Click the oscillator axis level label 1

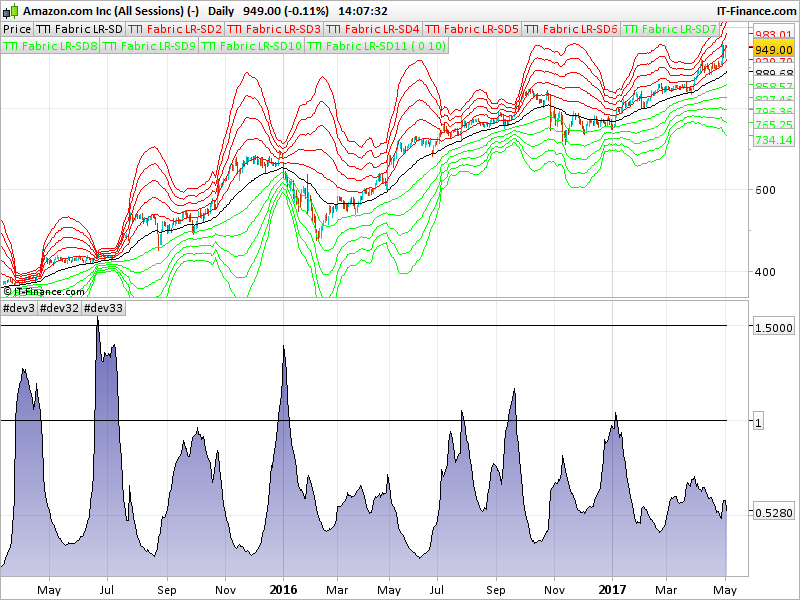pyautogui.click(x=758, y=422)
